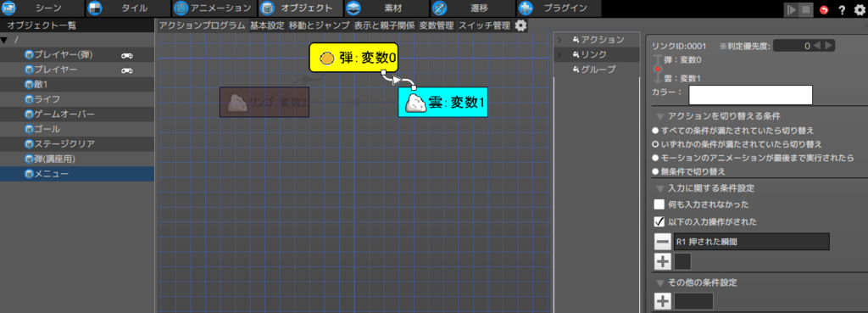The width and height of the screenshot is (868, 313).
Task: Click object icon of ライフ
Action: [30, 100]
